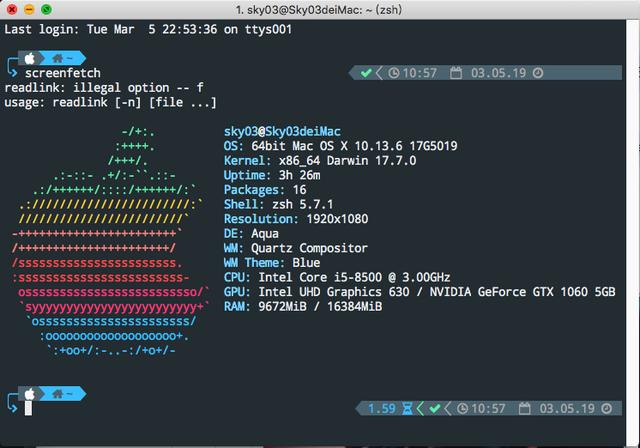Viewport: 640px width, 448px height.
Task: Click the Last login line
Action: 148,29
